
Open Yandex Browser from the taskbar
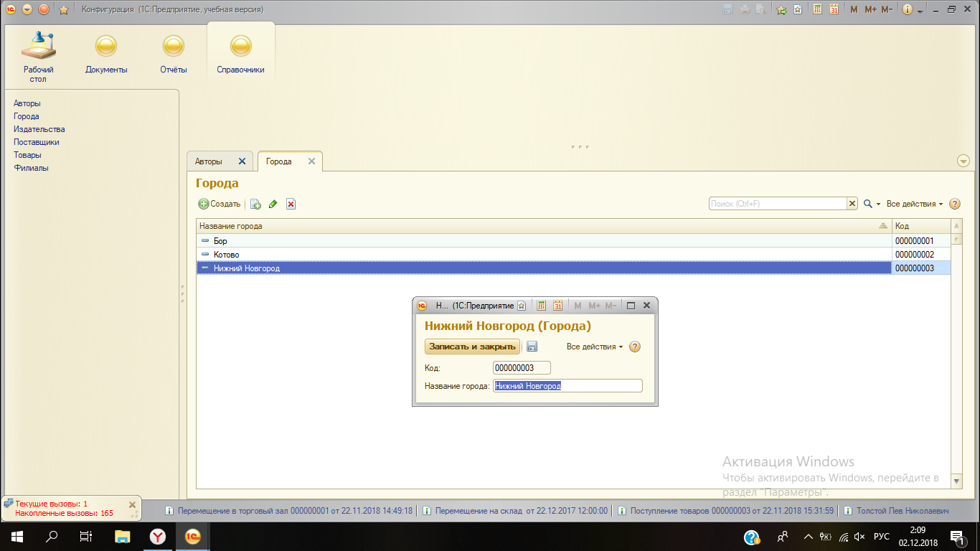[x=157, y=537]
